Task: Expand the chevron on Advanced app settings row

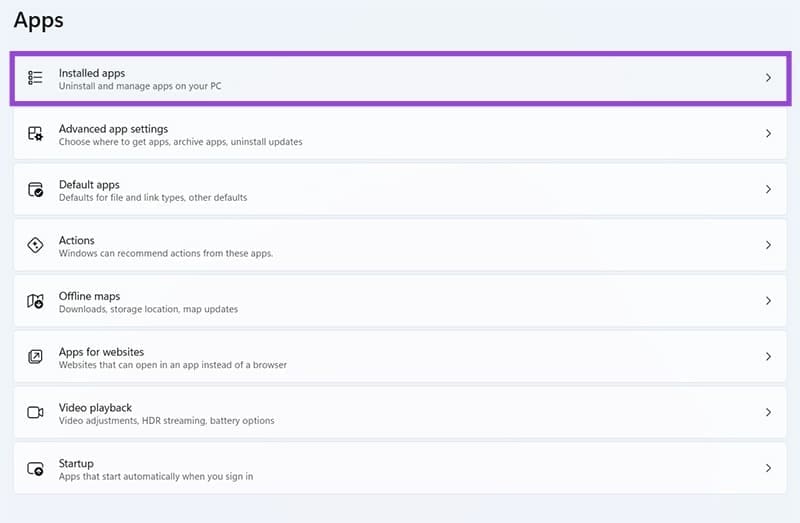Action: pos(768,134)
